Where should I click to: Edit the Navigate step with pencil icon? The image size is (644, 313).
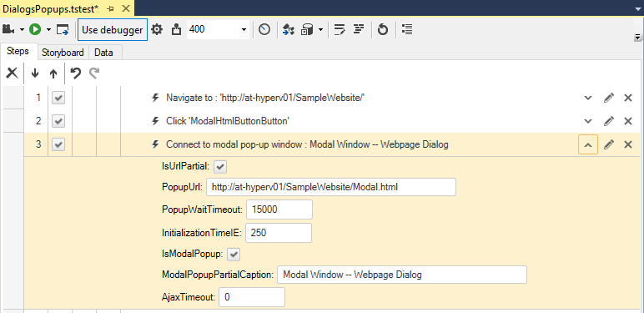[609, 98]
